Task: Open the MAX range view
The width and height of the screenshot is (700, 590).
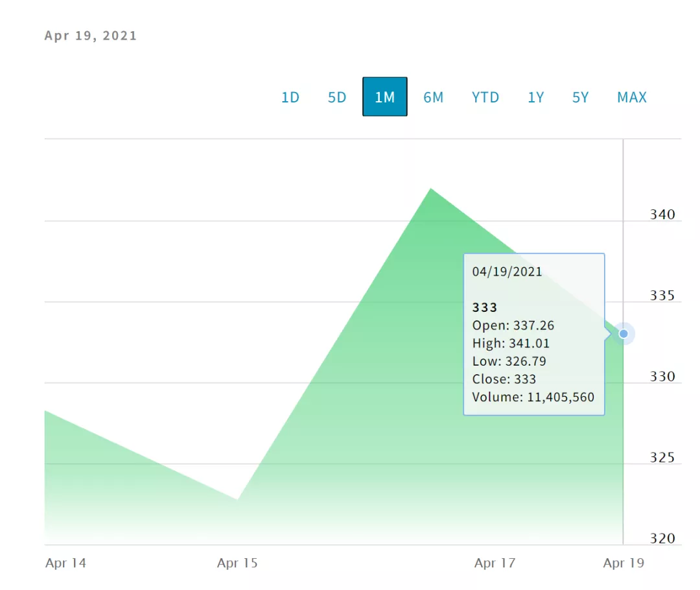Action: point(631,97)
